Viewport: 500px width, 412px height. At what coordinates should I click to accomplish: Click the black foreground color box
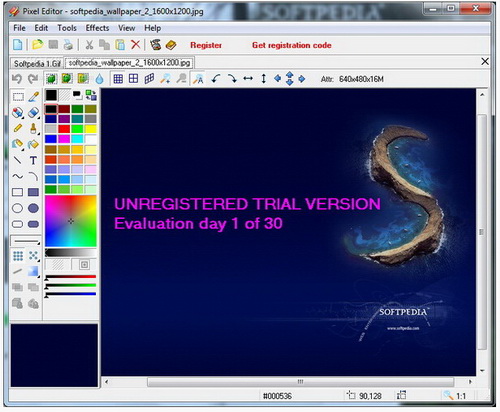51,95
